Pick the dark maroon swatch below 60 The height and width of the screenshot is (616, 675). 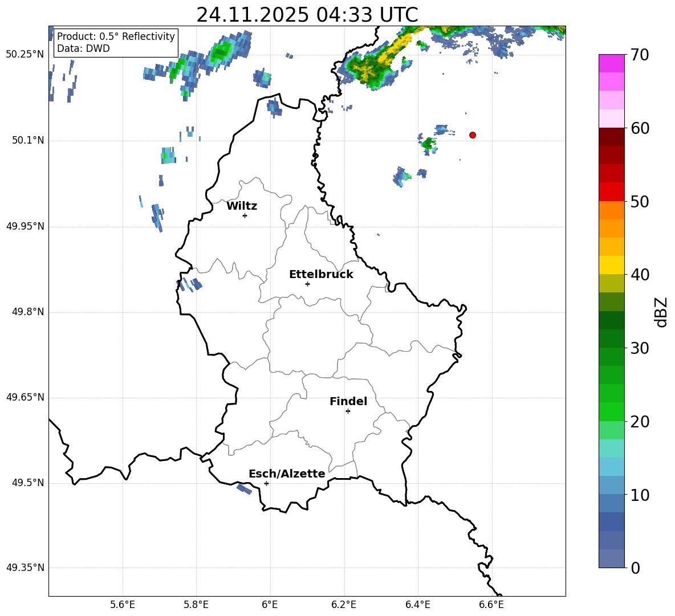[612, 137]
